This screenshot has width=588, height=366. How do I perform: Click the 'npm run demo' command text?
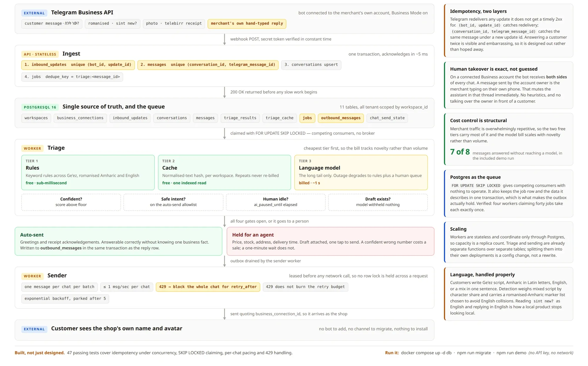(511, 353)
